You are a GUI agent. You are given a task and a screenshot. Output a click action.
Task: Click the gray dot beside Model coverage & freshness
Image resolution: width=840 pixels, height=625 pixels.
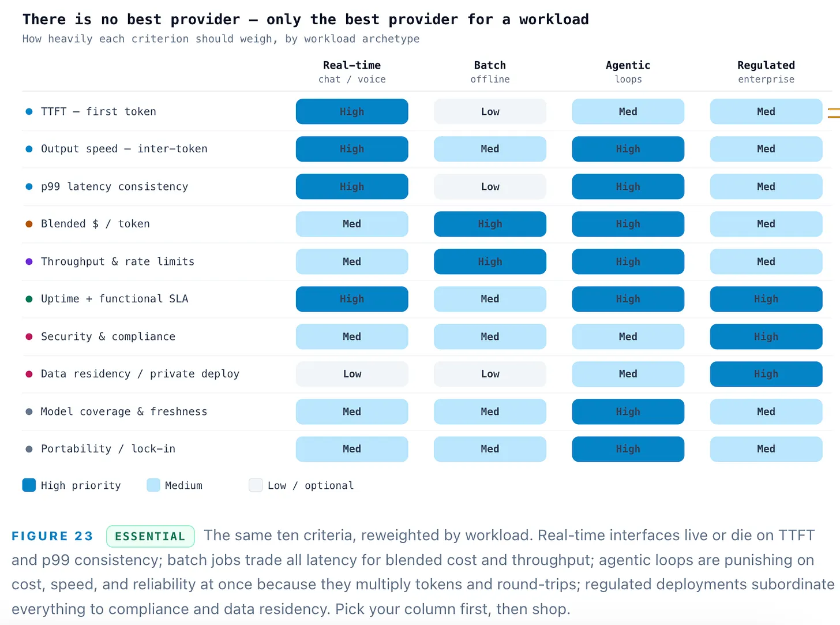[29, 411]
